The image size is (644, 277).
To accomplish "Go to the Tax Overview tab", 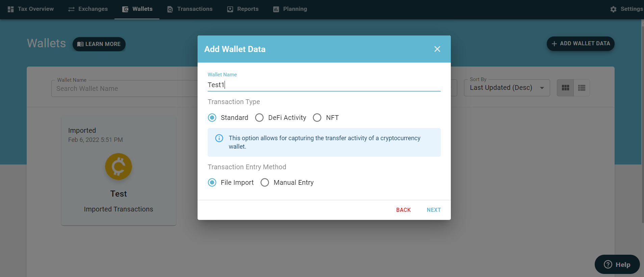I will click(x=31, y=9).
